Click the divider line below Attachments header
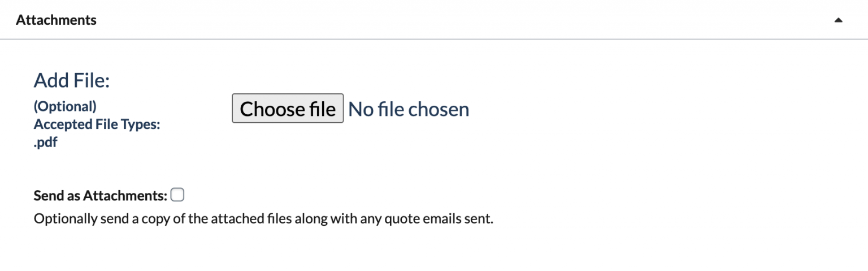The width and height of the screenshot is (868, 271). coord(434,39)
